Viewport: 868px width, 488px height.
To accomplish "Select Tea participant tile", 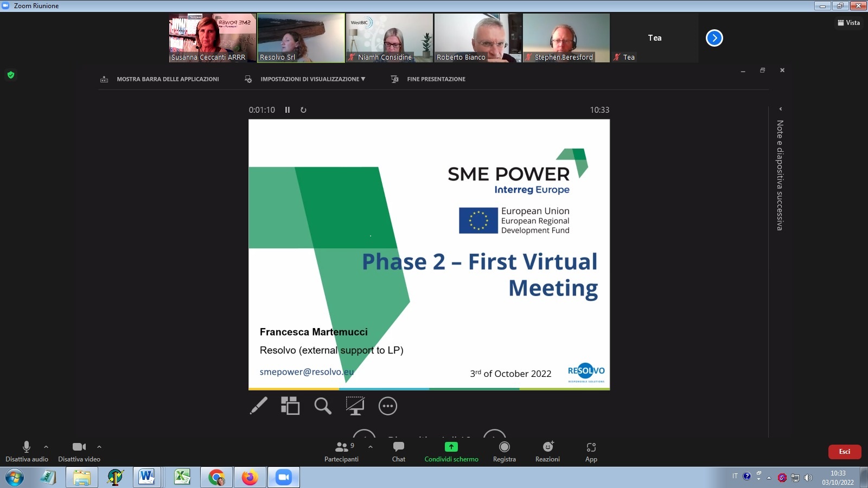I will pos(655,38).
